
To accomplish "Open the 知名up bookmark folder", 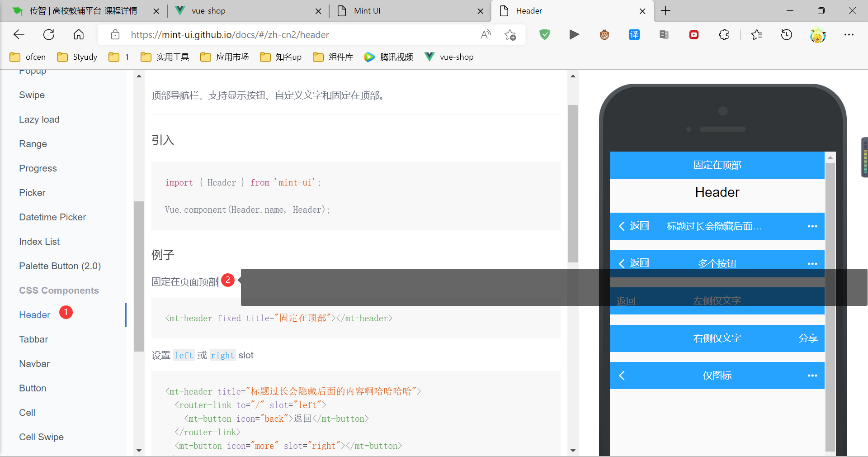I will tap(281, 57).
